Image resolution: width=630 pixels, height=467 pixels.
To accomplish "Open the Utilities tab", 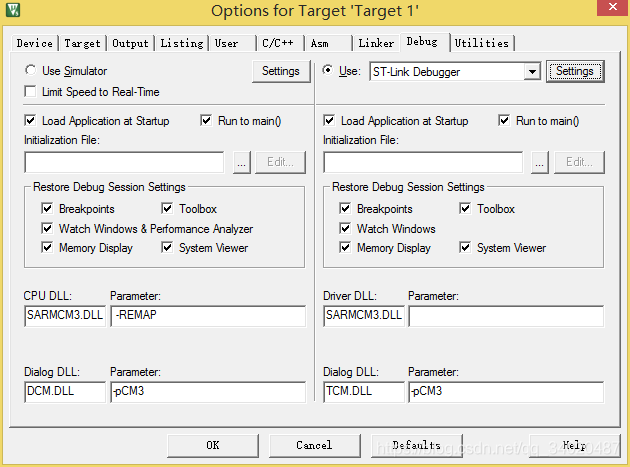I will coord(482,43).
